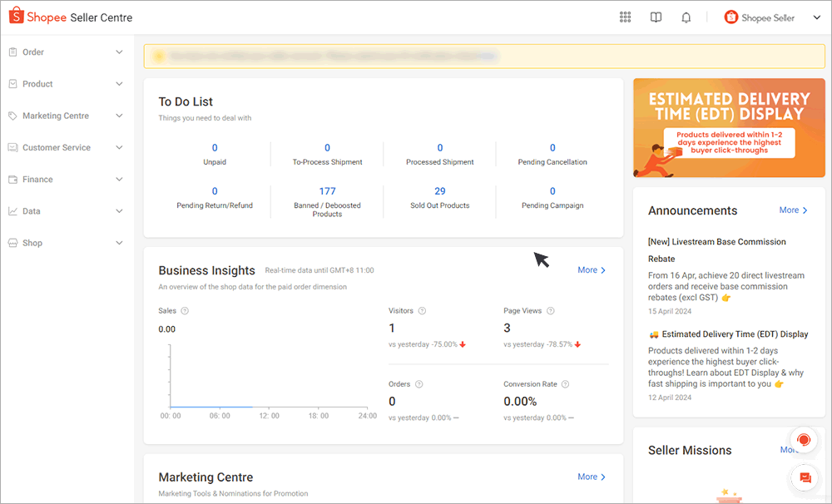Open the To-Process Shipment count
This screenshot has height=504, width=832.
tap(327, 147)
